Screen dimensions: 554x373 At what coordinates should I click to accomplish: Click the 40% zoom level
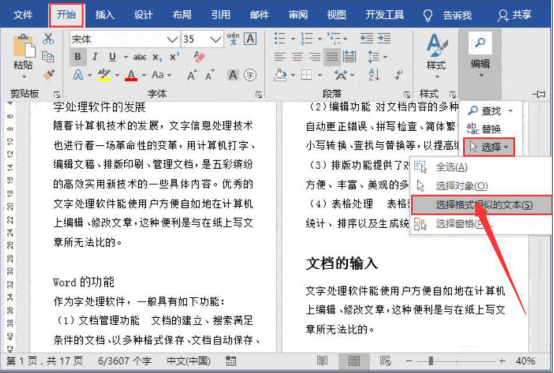[525, 361]
